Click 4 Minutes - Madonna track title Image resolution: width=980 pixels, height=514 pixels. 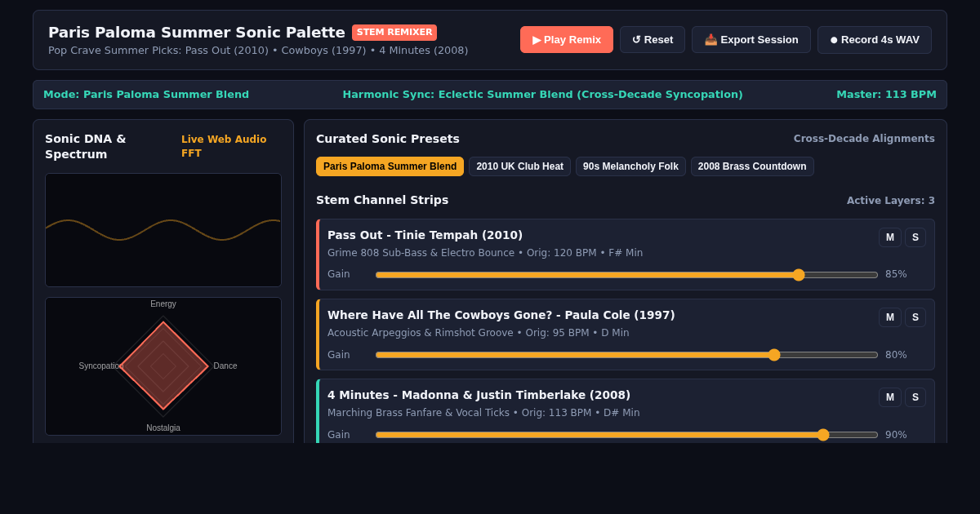pyautogui.click(x=479, y=395)
